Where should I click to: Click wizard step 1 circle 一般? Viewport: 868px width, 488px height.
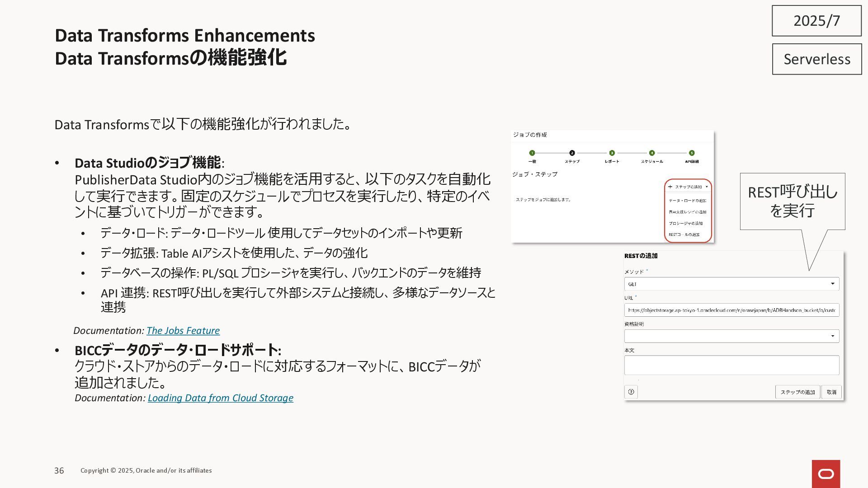click(532, 153)
